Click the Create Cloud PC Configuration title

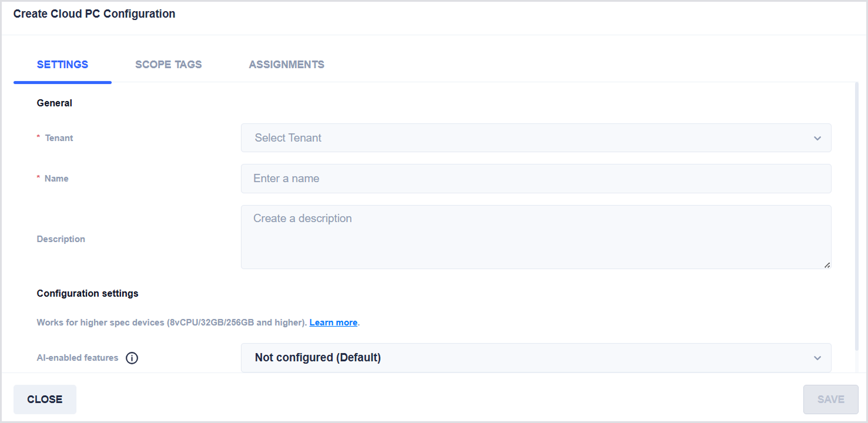click(x=94, y=14)
